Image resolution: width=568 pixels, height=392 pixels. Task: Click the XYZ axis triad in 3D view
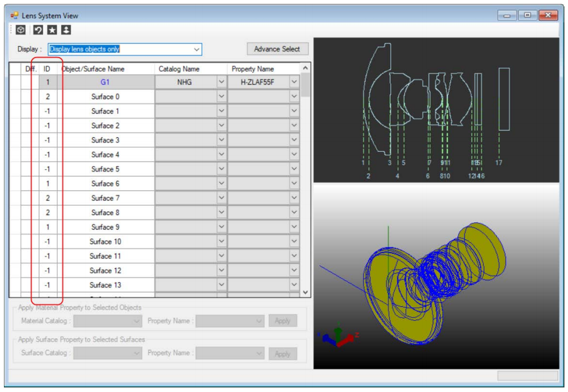coord(337,334)
